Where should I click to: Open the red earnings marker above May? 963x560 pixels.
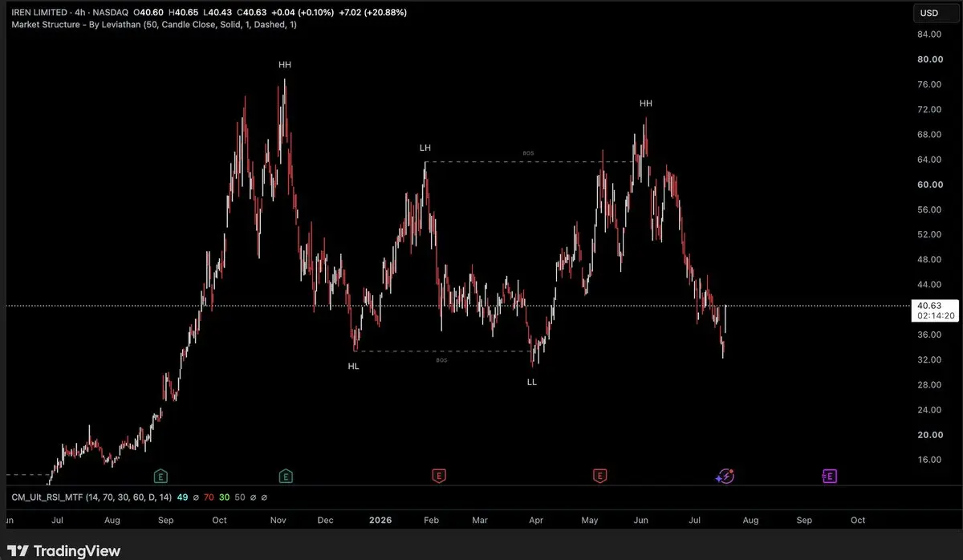pyautogui.click(x=599, y=476)
